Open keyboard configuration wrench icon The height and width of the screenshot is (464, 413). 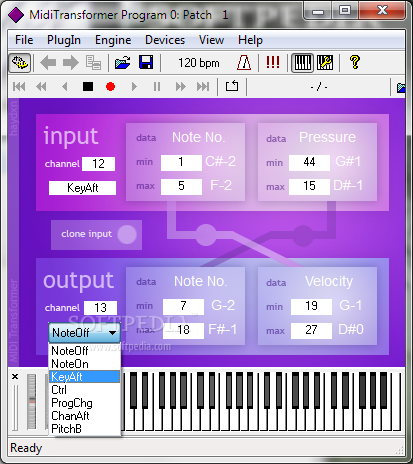[325, 63]
